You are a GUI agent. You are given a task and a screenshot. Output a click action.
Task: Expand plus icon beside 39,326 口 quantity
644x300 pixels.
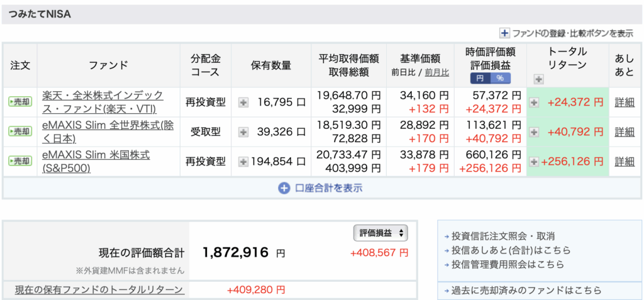pos(243,132)
